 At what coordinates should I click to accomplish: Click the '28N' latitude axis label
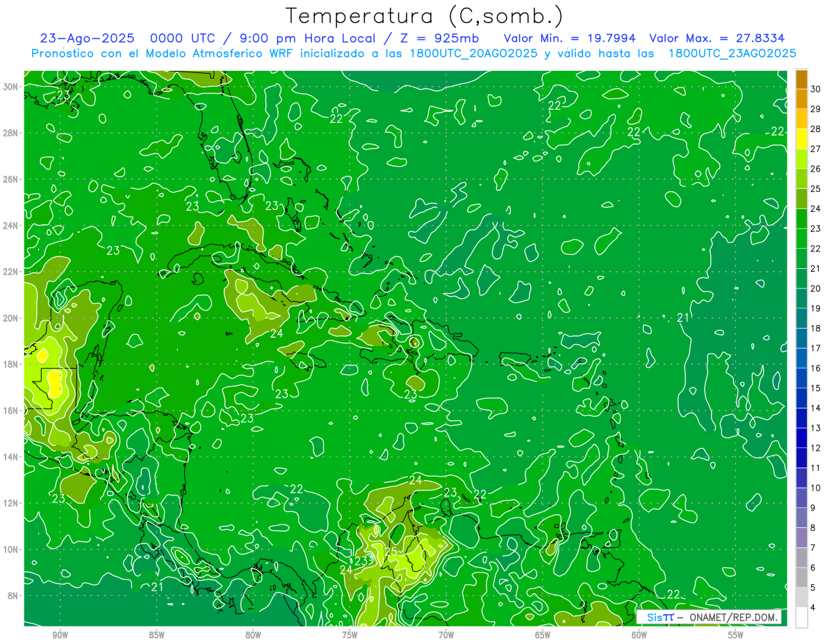(x=10, y=133)
